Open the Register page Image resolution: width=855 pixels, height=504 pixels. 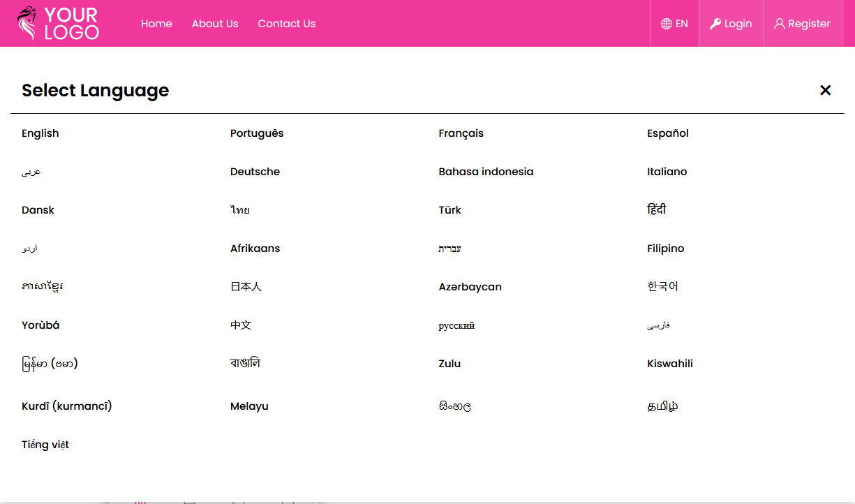tap(802, 24)
